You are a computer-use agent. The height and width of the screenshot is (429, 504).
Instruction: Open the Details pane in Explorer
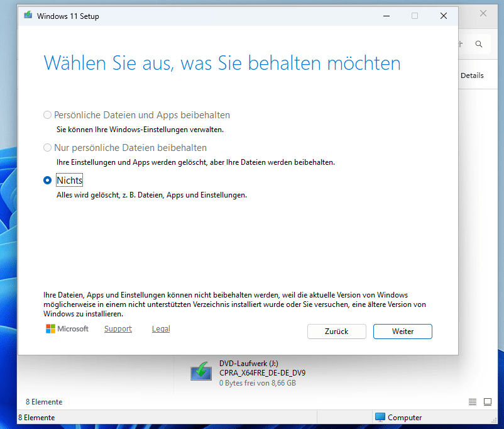click(x=472, y=75)
